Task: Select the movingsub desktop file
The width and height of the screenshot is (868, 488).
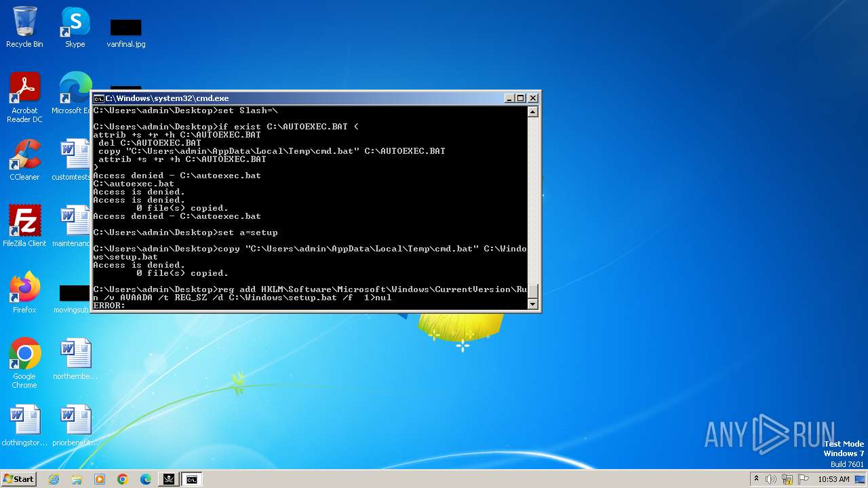Action: coord(75,298)
